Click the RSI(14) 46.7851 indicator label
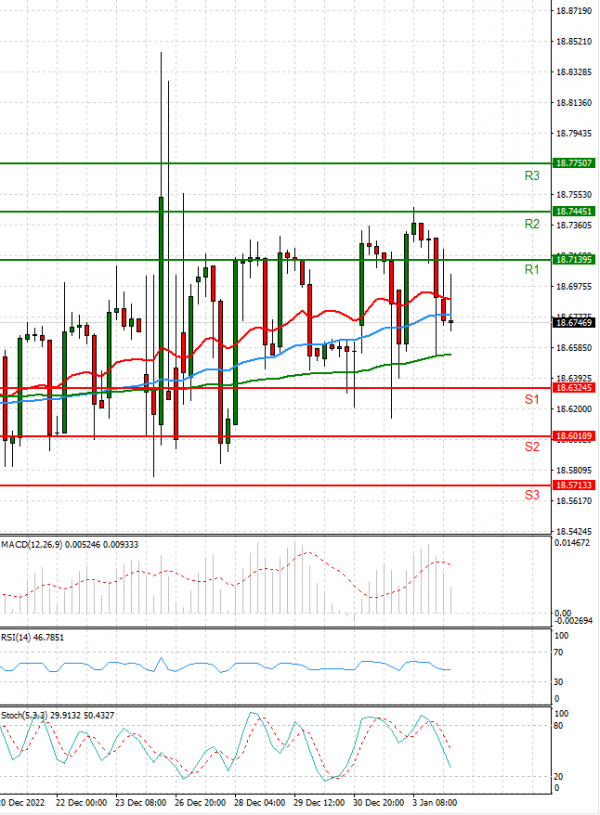 33,637
